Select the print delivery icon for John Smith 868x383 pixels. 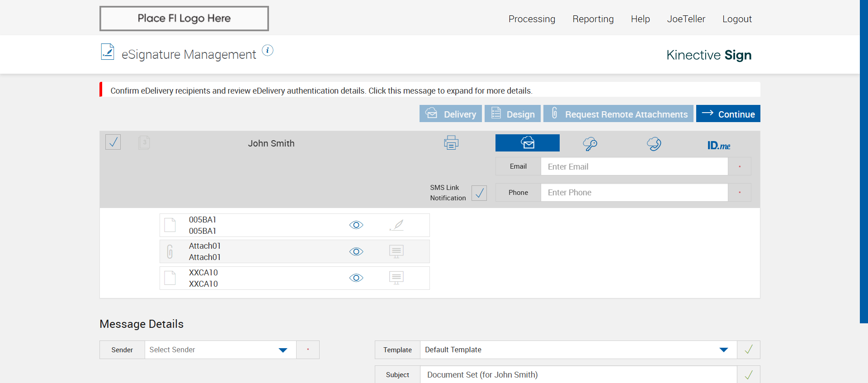click(x=451, y=143)
